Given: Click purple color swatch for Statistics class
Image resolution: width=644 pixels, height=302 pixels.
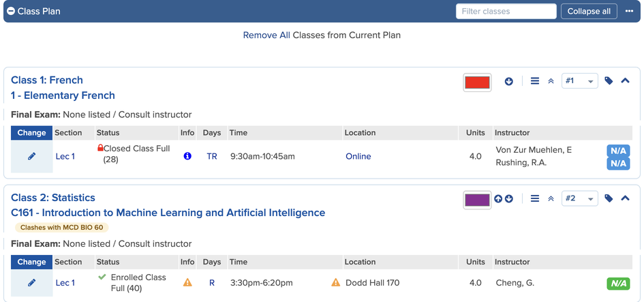Looking at the screenshot, I should click(477, 200).
